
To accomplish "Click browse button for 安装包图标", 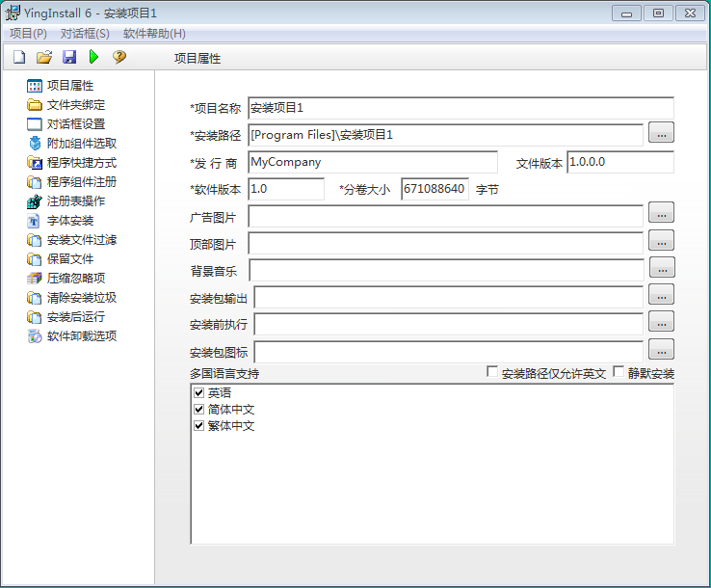I will (661, 350).
